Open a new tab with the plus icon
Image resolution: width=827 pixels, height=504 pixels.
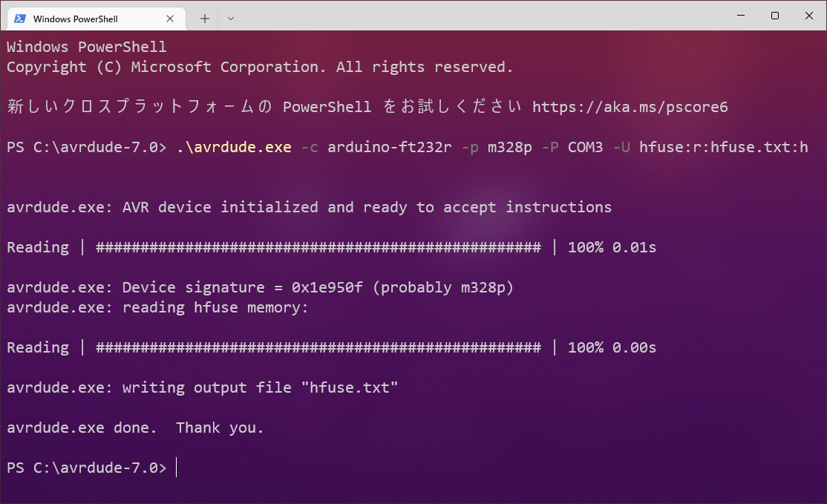pos(203,18)
